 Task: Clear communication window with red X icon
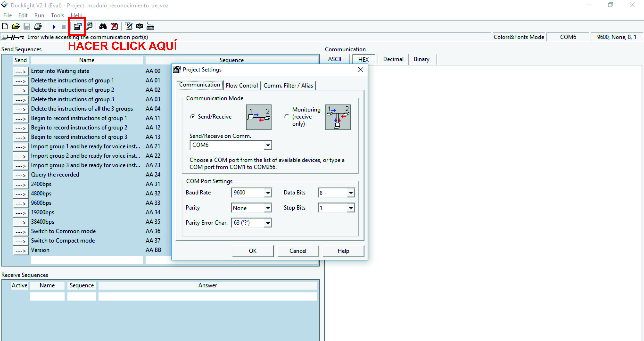coord(114,26)
